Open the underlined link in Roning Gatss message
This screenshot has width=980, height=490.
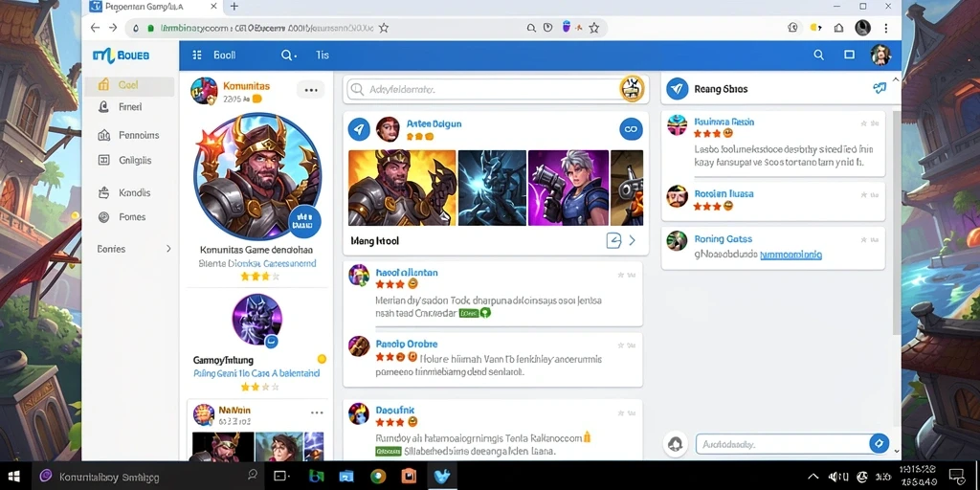point(791,255)
